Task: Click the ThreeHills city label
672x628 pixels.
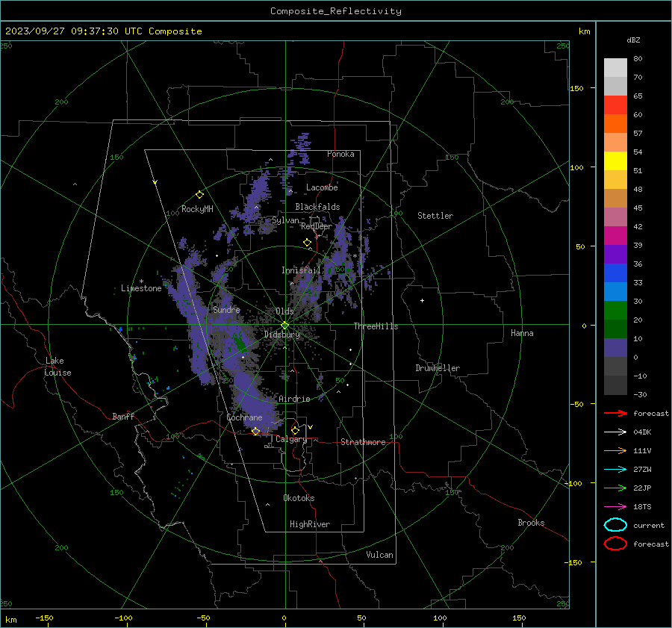Action: coord(376,326)
